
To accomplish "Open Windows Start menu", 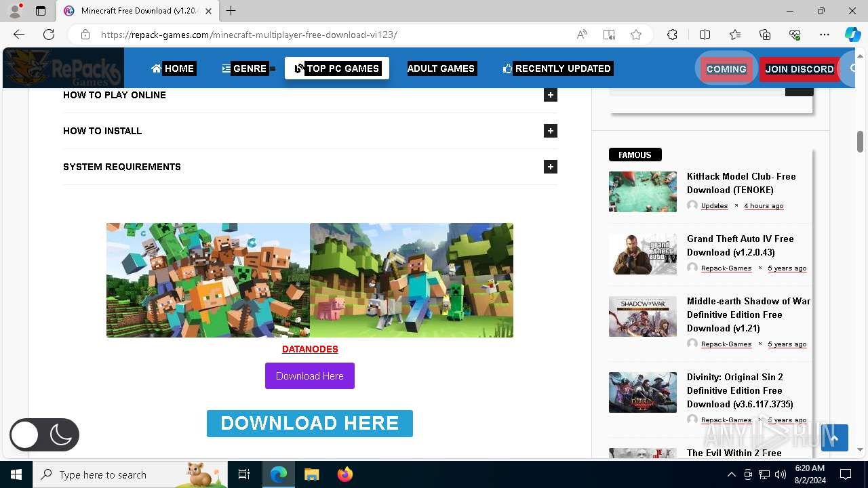I will coord(16,474).
